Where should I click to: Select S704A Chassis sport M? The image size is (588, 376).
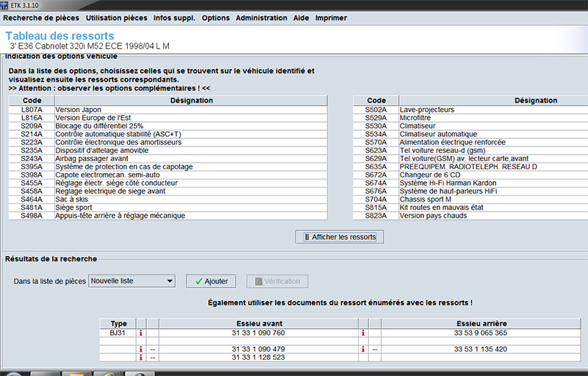coord(470,199)
